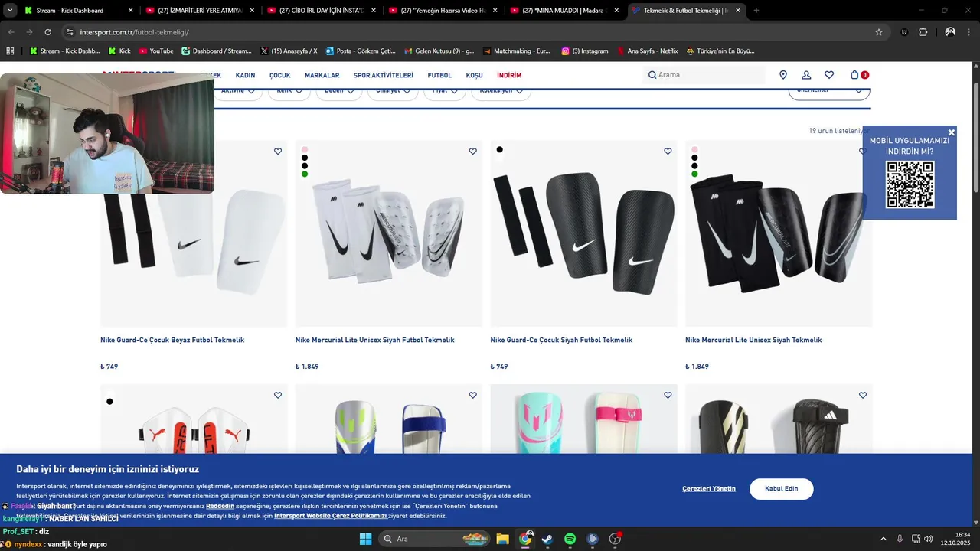The width and height of the screenshot is (980, 551).
Task: Open the shopping cart icon
Action: pos(854,75)
